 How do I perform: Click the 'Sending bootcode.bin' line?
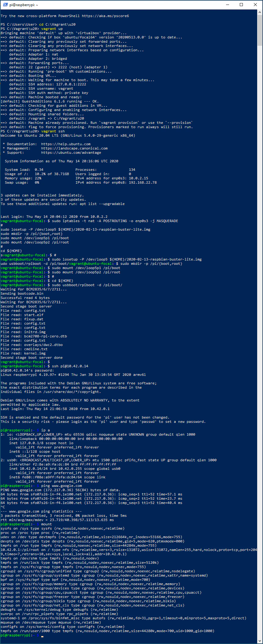click(x=22, y=293)
